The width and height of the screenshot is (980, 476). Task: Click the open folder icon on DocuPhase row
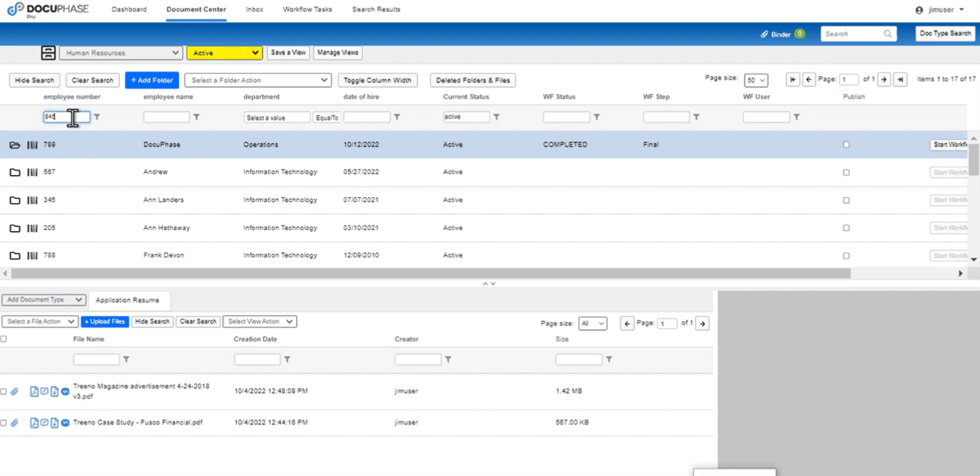pos(14,144)
